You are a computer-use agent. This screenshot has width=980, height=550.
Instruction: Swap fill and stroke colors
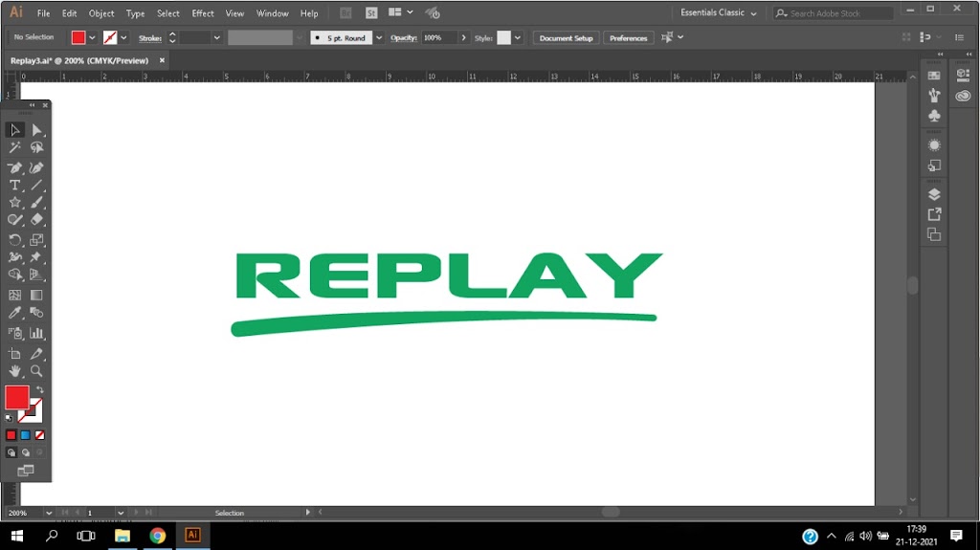pos(40,389)
